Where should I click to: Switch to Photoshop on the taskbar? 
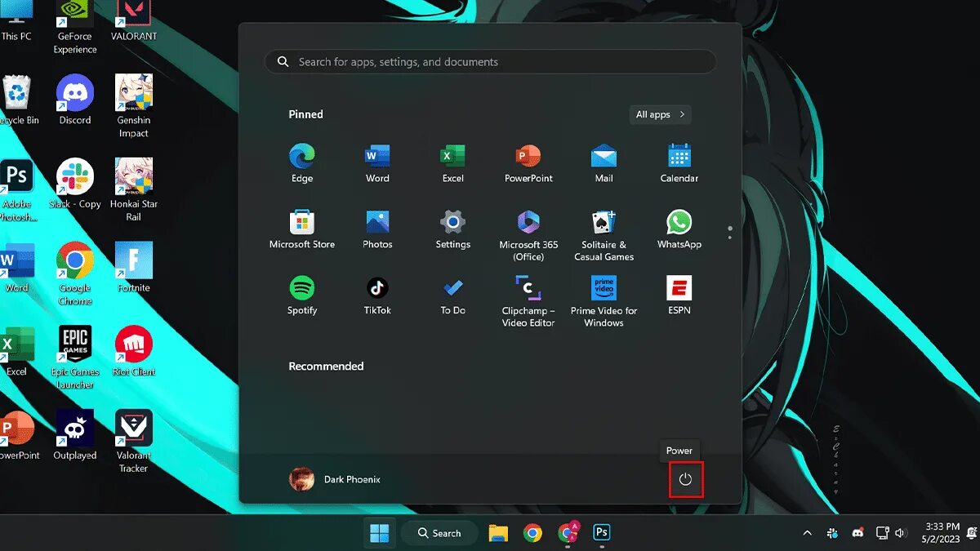tap(602, 533)
